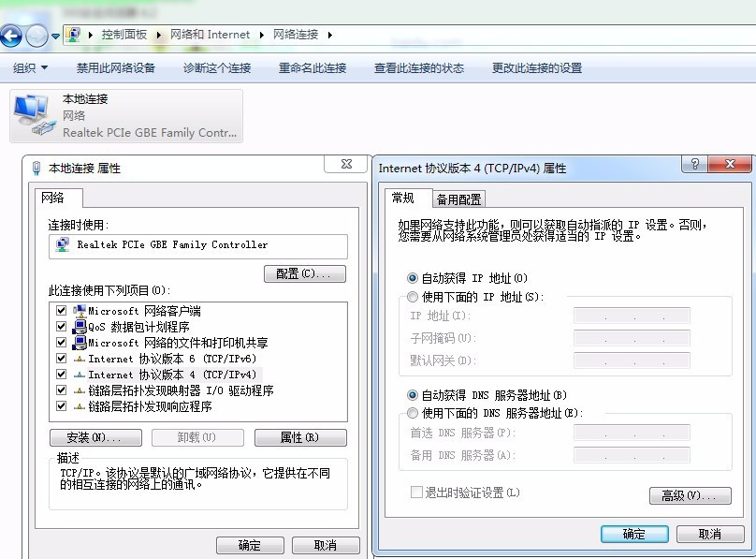Select Internet 协议版本 6 (TCP/IPv6) list item

click(172, 359)
